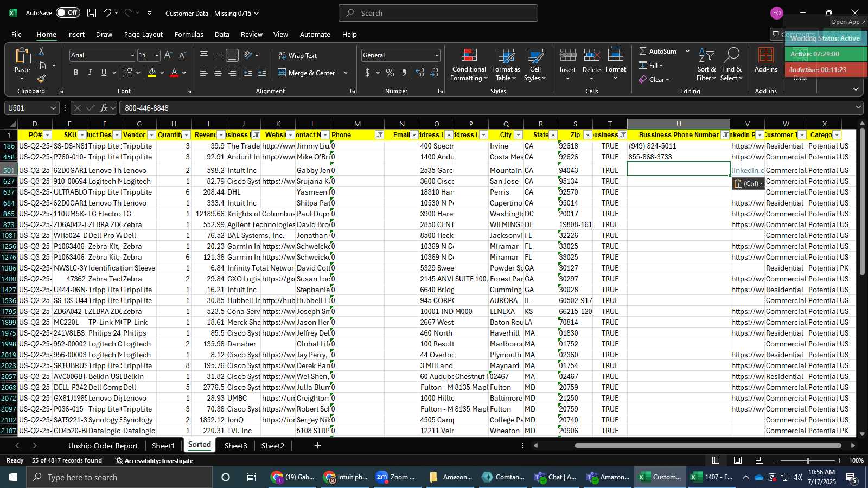Viewport: 868px width, 488px height.
Task: Open Cell Styles gallery
Action: click(x=535, y=65)
